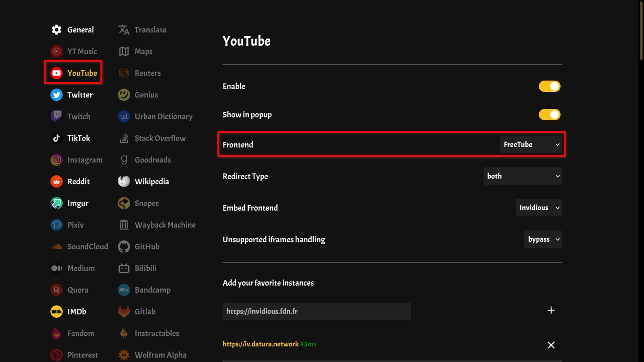This screenshot has height=362, width=644.
Task: Toggle the Show in popup switch
Action: tap(550, 115)
